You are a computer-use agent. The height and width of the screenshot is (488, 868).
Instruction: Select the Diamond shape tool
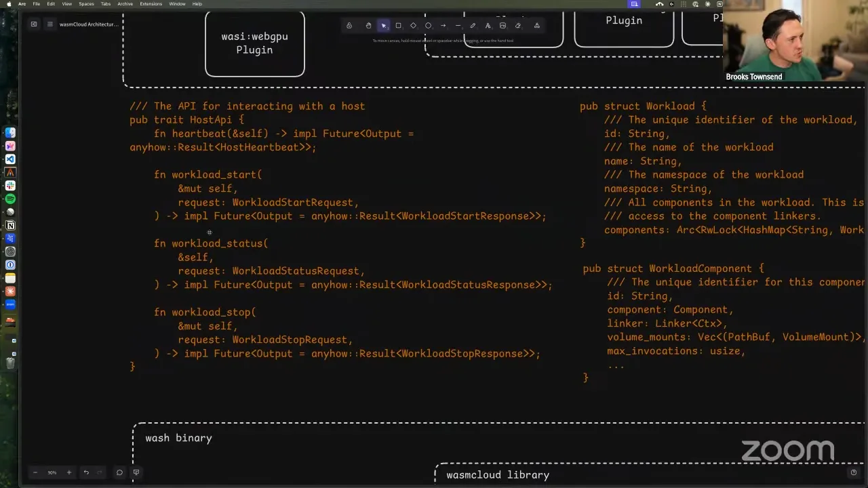point(413,26)
